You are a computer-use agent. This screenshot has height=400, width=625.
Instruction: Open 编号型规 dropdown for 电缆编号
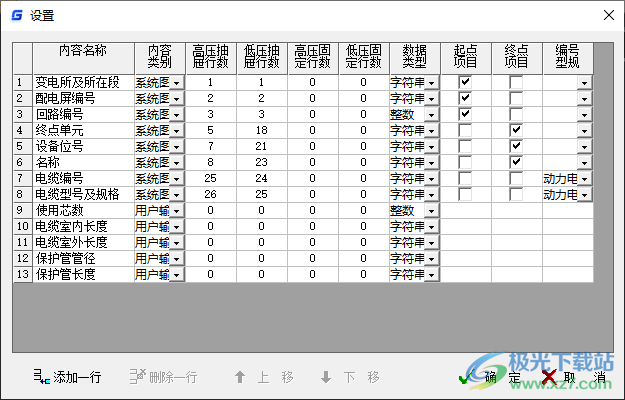point(585,179)
